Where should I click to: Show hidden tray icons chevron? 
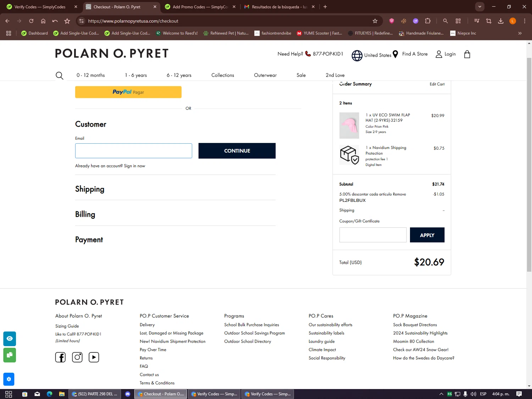click(x=441, y=394)
